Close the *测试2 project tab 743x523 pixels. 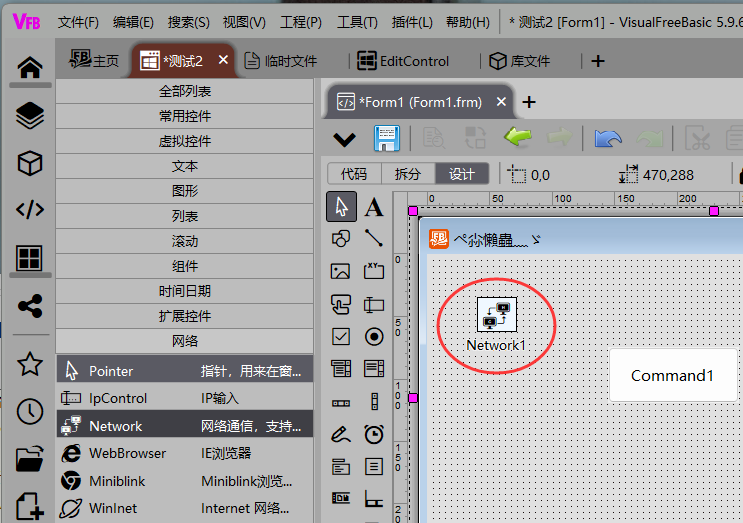point(223,60)
